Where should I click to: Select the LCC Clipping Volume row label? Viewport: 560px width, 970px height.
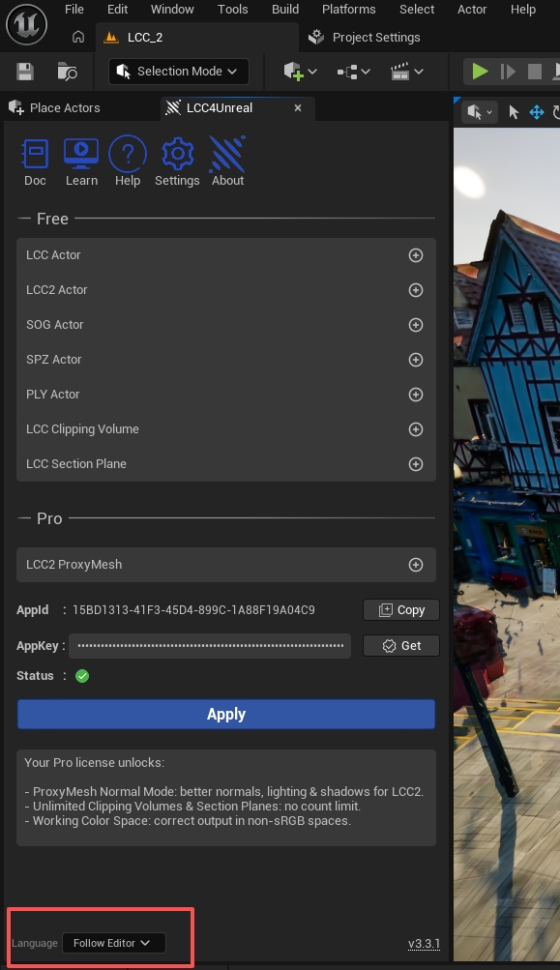pos(82,428)
